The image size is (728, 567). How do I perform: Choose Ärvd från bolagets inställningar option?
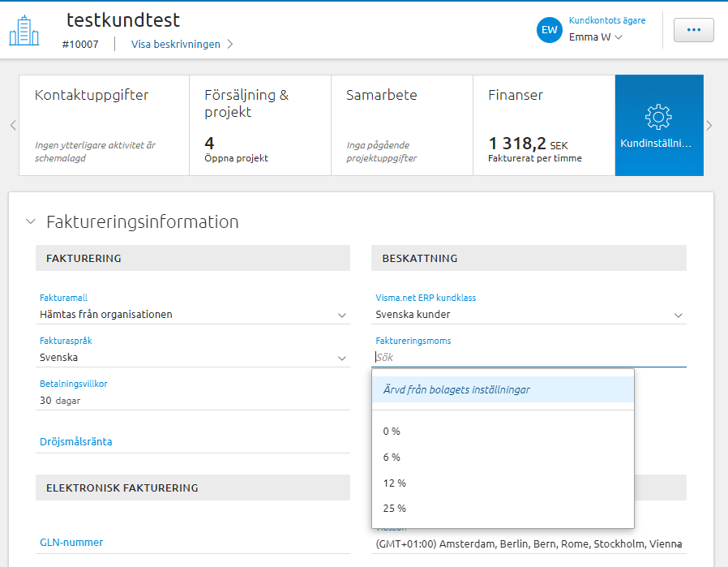point(456,389)
